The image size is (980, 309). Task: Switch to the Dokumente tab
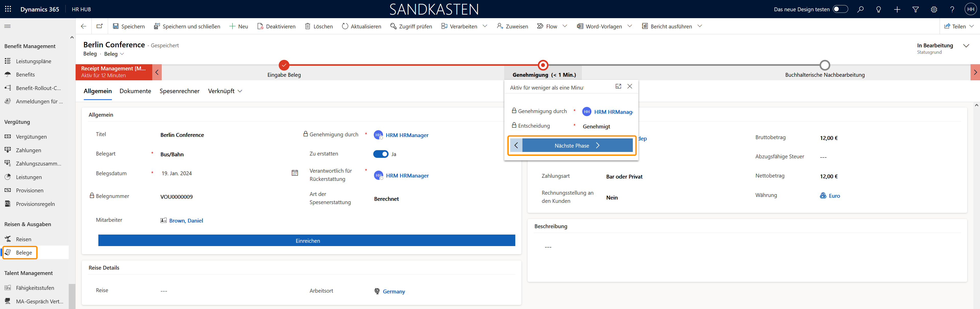pos(135,91)
